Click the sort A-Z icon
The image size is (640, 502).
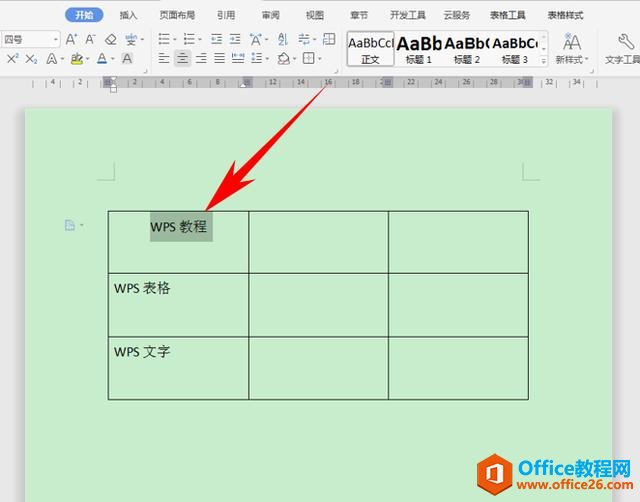tap(282, 39)
